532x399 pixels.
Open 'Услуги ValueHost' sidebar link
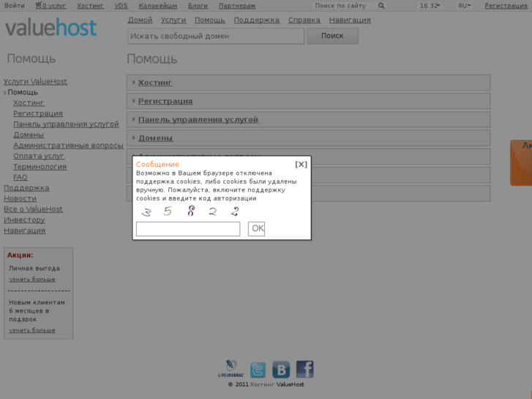pos(35,81)
